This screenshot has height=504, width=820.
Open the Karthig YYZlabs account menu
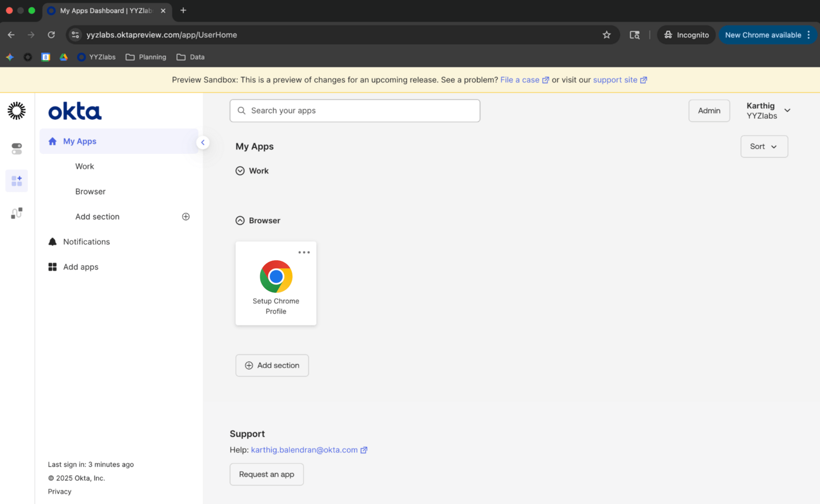(x=768, y=110)
